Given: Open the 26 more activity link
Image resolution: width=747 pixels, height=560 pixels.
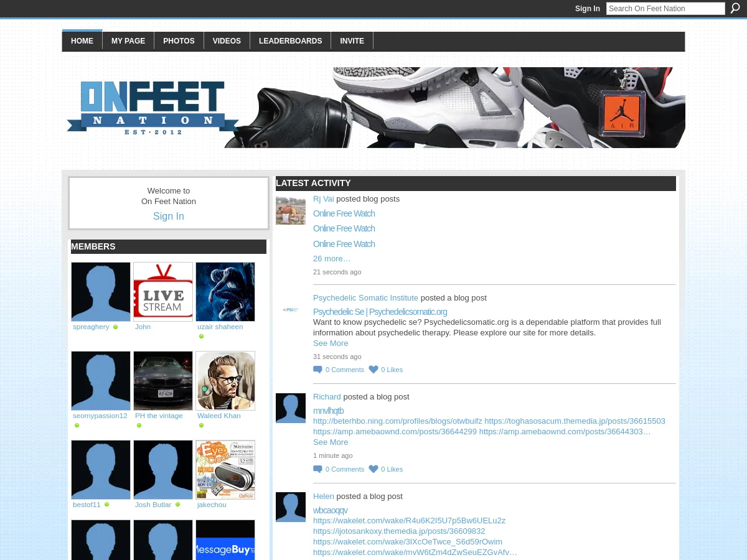Looking at the screenshot, I should [x=332, y=258].
